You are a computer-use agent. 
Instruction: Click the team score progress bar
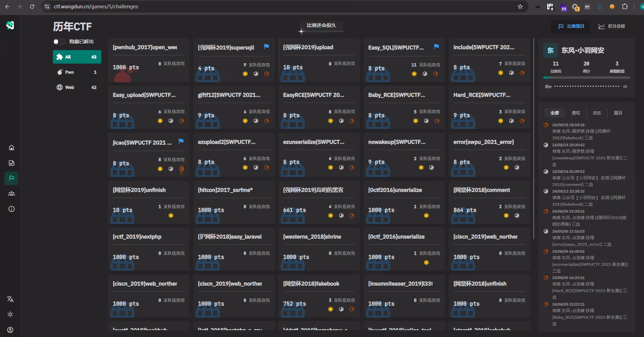586,78
